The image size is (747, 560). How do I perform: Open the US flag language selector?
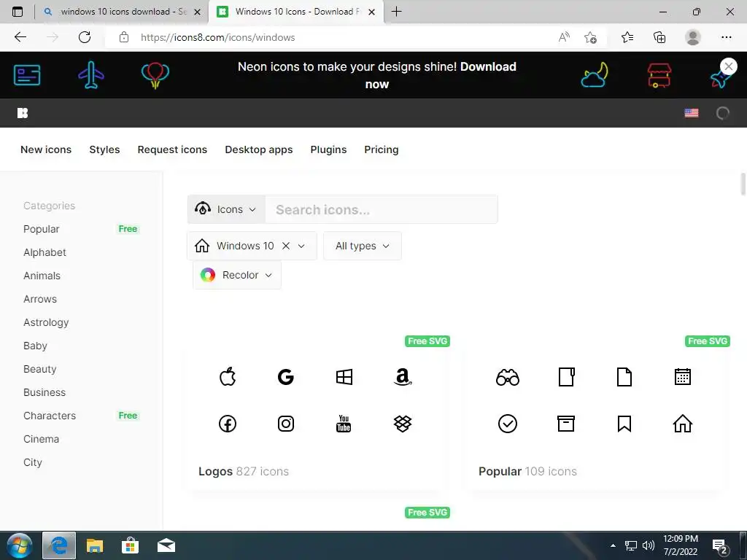pos(692,113)
